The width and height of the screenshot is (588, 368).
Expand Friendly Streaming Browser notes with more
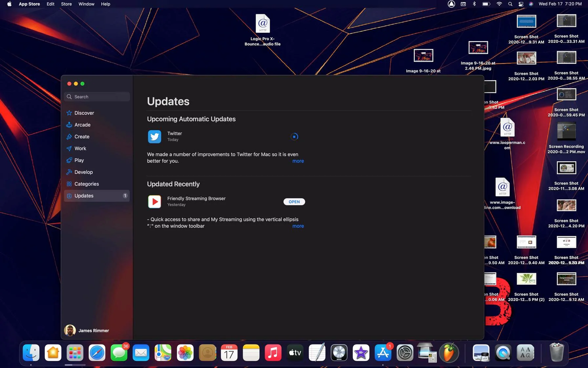pos(298,226)
